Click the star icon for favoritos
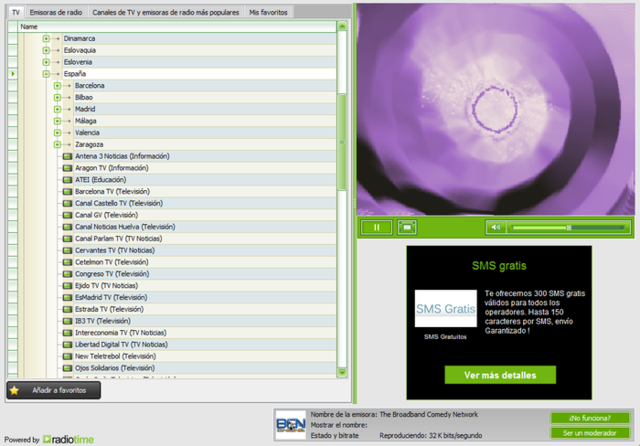This screenshot has height=446, width=640. point(14,391)
